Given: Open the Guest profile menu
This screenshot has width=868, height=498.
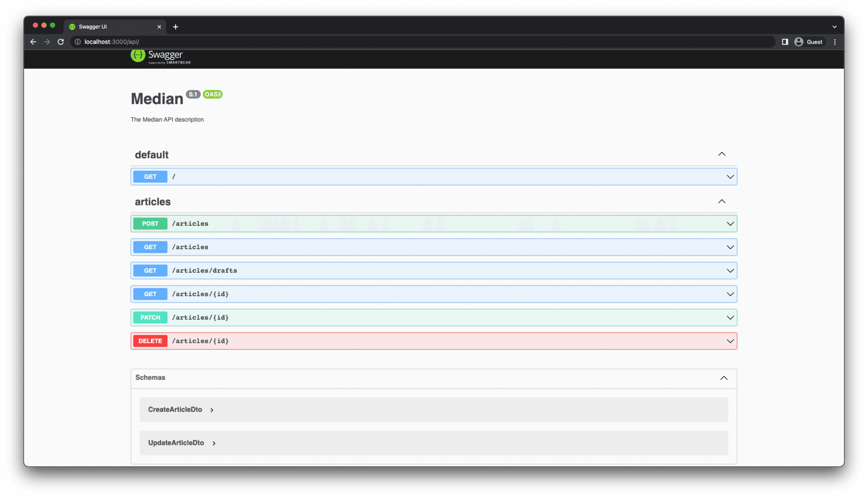Looking at the screenshot, I should (809, 42).
